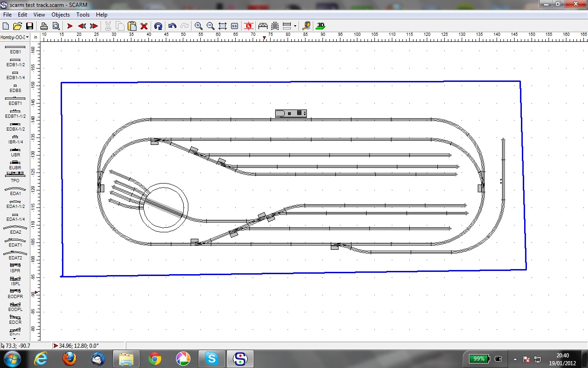Open Skype from the Windows taskbar
The height and width of the screenshot is (368, 588).
coord(211,358)
